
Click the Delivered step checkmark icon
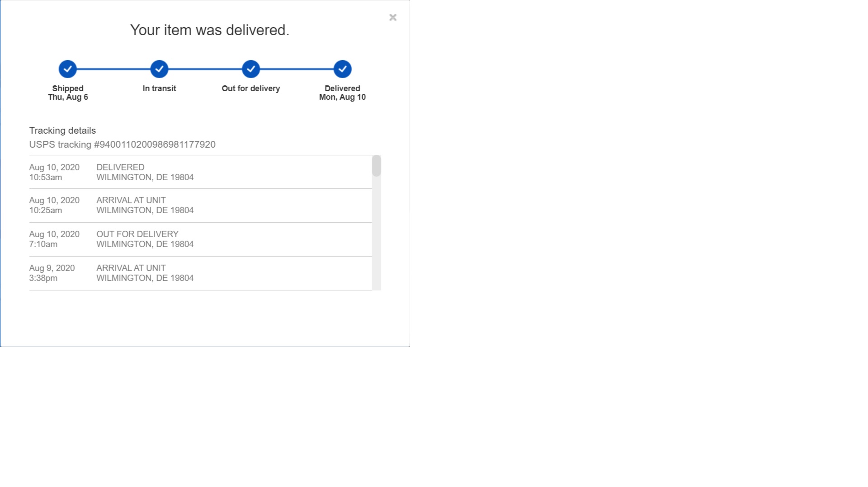342,69
